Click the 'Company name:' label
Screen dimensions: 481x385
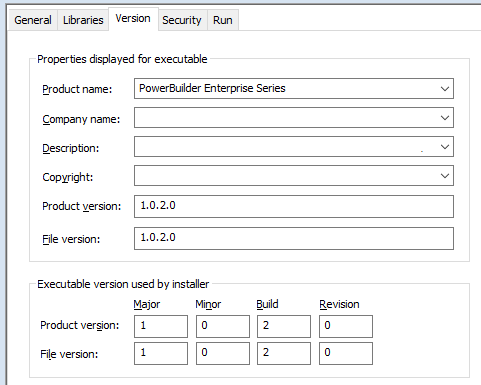coord(81,119)
